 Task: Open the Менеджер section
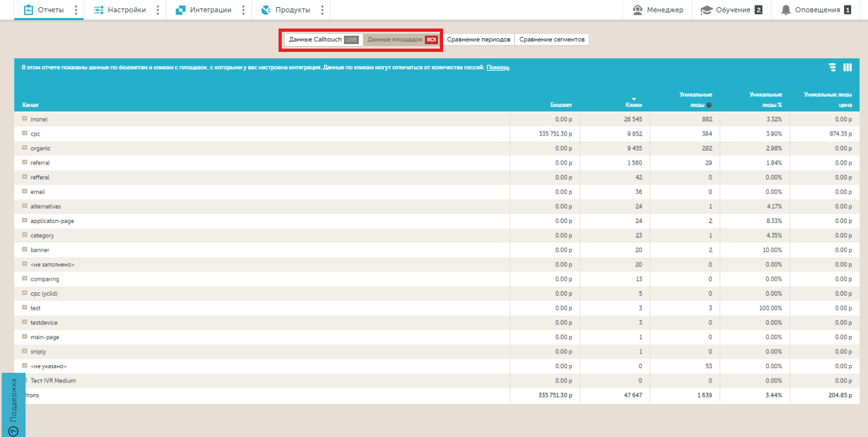(x=657, y=10)
